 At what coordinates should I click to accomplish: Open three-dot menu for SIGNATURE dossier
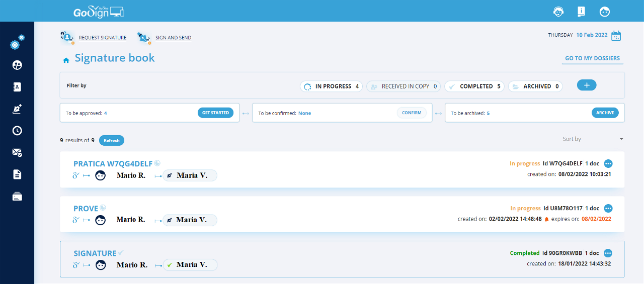608,253
